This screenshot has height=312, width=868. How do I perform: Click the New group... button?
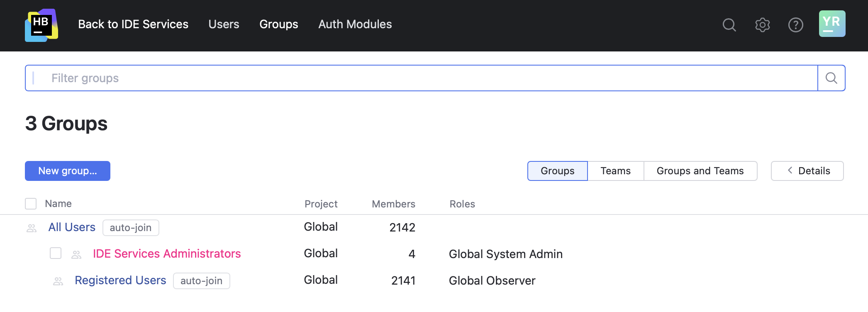(x=68, y=171)
